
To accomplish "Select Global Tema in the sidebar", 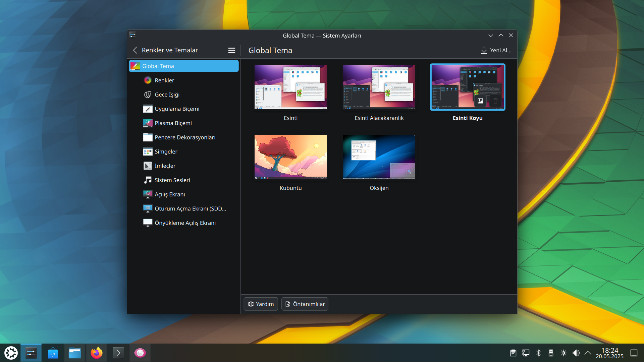I will pos(183,66).
